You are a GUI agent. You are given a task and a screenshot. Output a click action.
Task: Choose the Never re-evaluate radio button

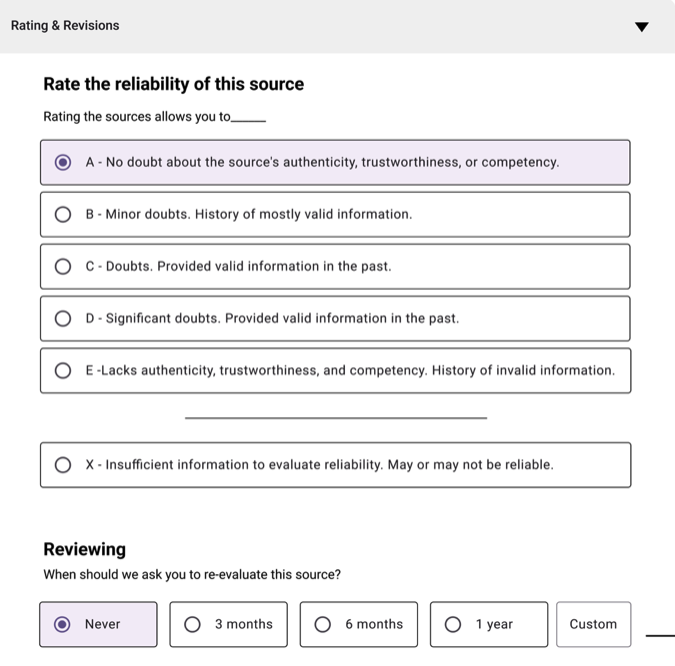[x=63, y=624]
